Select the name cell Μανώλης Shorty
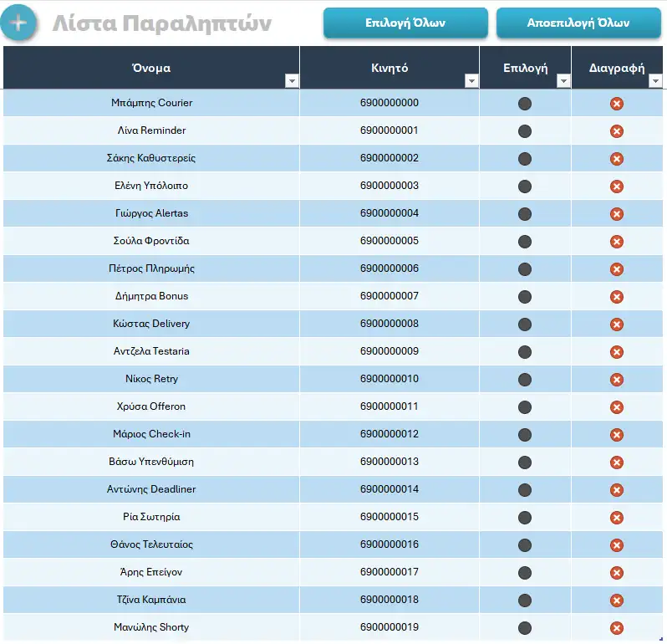The width and height of the screenshot is (667, 644). (151, 627)
